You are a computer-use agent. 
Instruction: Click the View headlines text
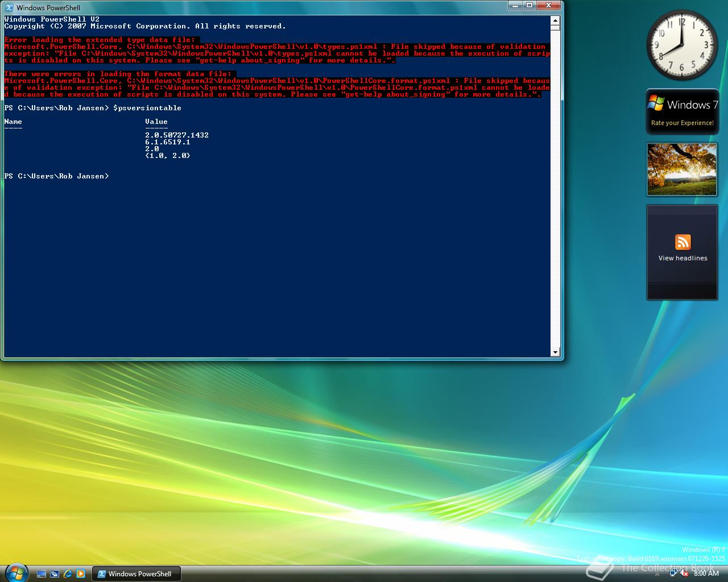683,258
